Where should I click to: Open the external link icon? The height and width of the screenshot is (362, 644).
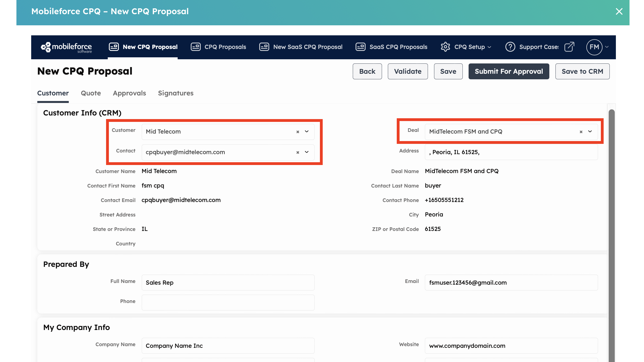(x=569, y=47)
